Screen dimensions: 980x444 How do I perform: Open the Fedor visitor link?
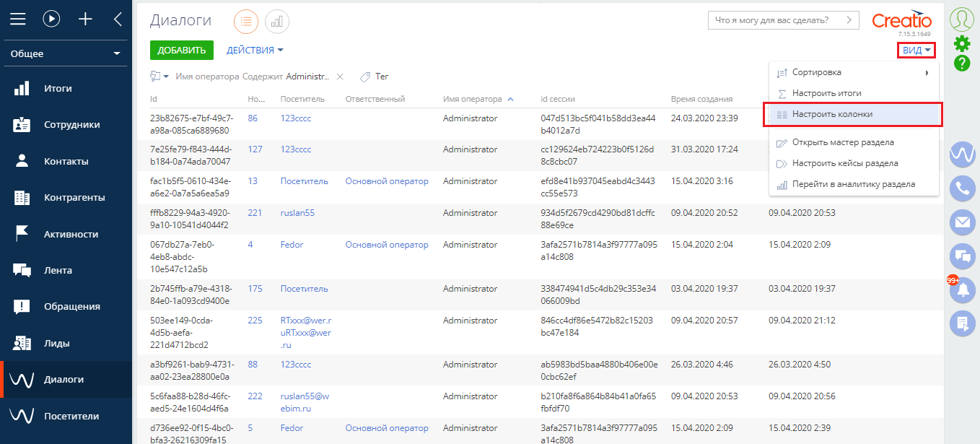click(x=291, y=244)
